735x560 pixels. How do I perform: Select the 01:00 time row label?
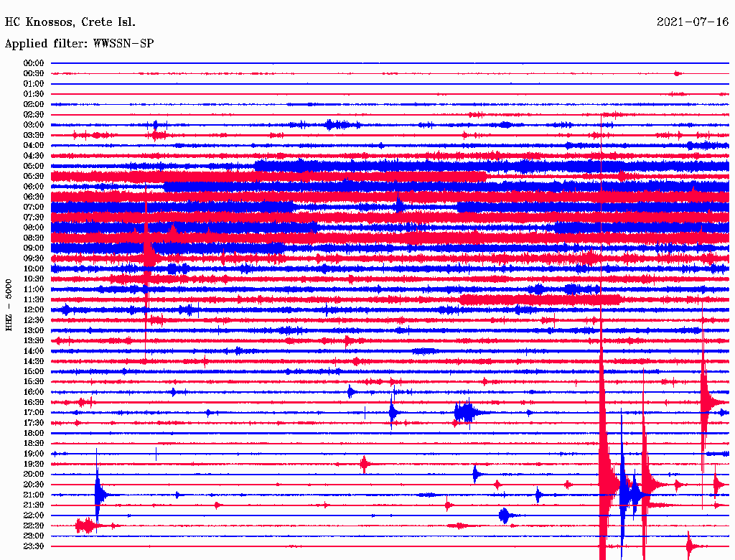pos(33,83)
